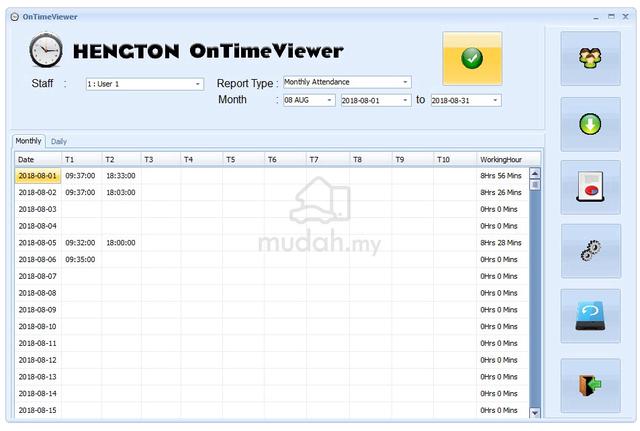
Task: Click the T3 column header
Action: pos(160,160)
